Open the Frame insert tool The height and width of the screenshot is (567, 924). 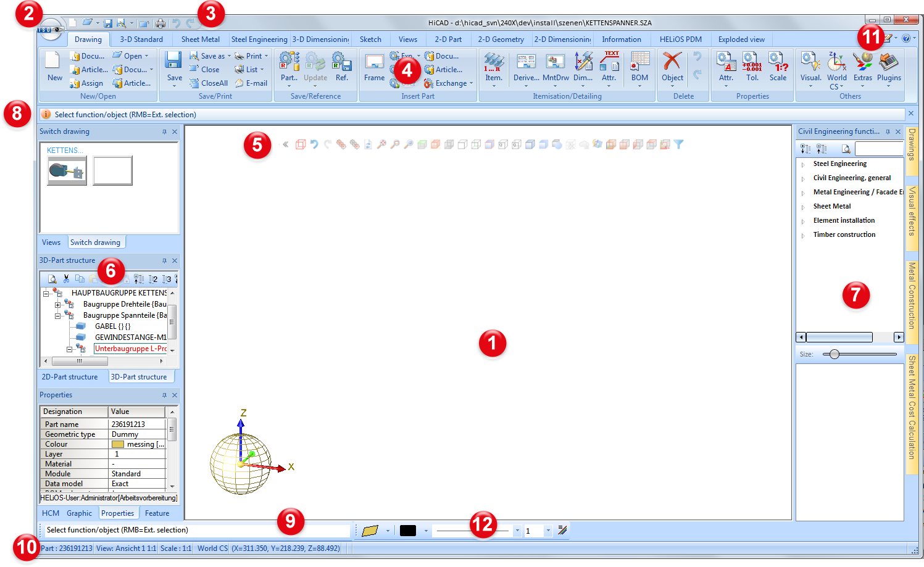pyautogui.click(x=374, y=67)
